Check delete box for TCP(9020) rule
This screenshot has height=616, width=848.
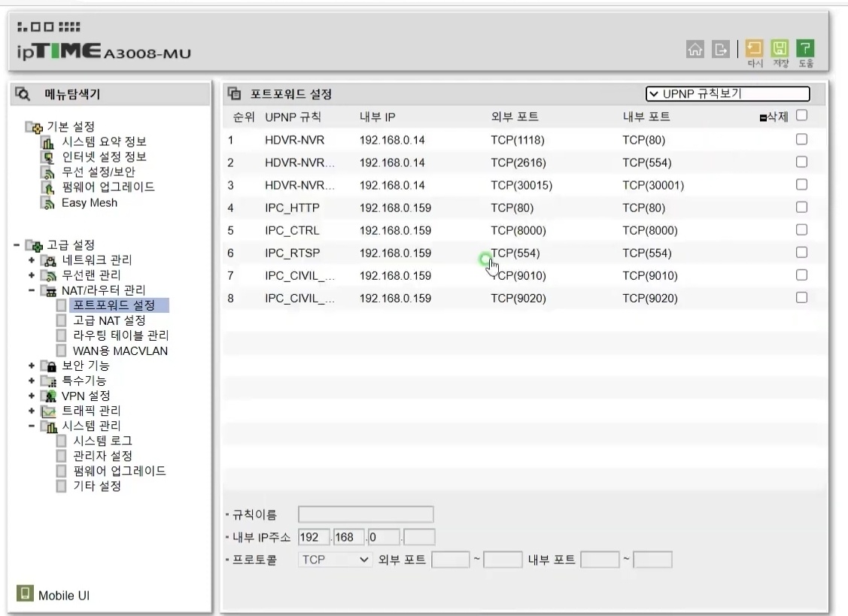(x=802, y=298)
